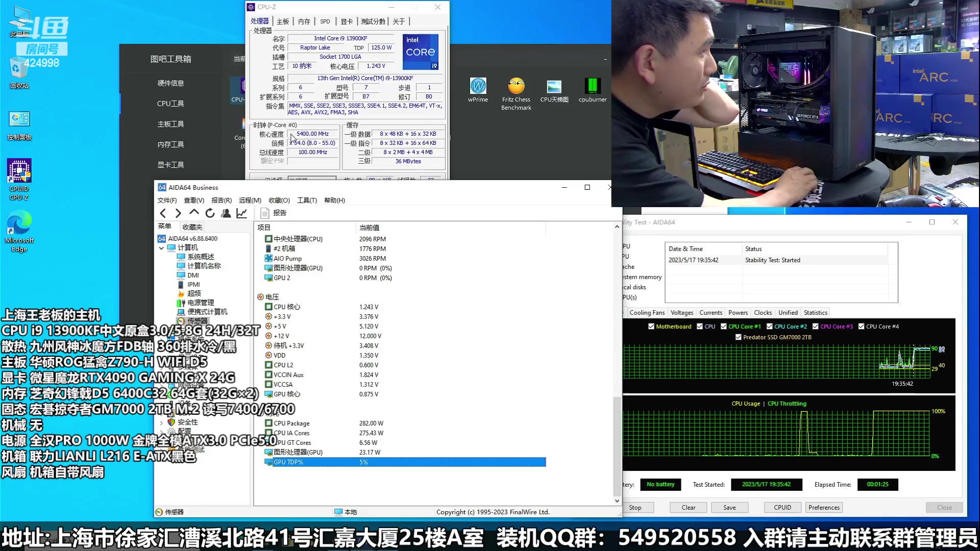Select the 便携式计算机 tree item
Image resolution: width=980 pixels, height=551 pixels.
click(x=207, y=312)
